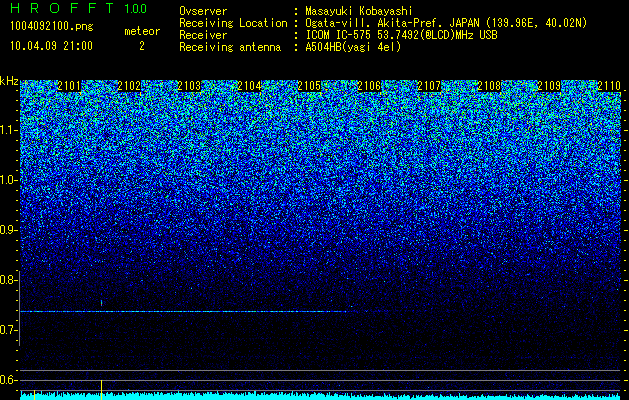Click the 0.9 frequency axis label
This screenshot has width=629, height=400.
point(8,230)
